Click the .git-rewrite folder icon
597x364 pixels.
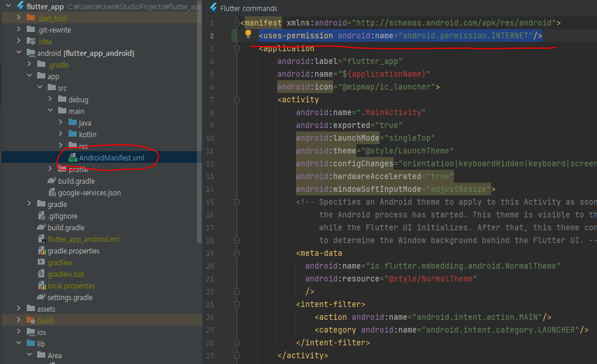tap(31, 29)
